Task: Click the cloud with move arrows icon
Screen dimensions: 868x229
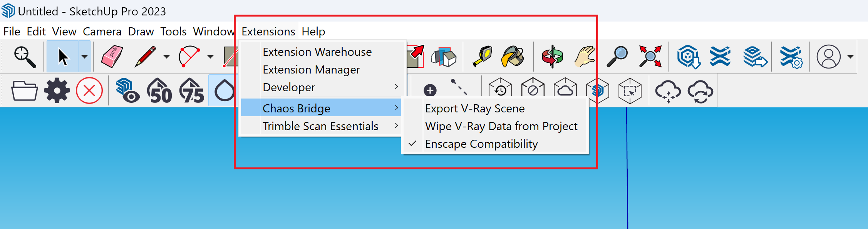Action: pyautogui.click(x=668, y=92)
